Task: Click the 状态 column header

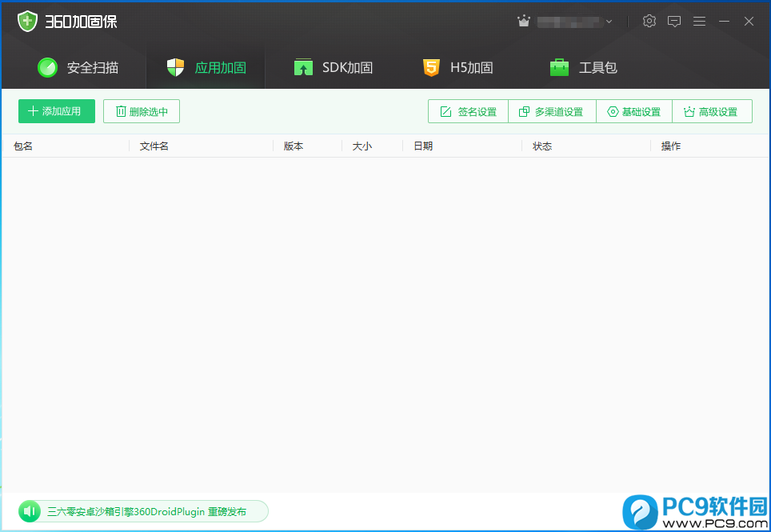Action: tap(542, 146)
